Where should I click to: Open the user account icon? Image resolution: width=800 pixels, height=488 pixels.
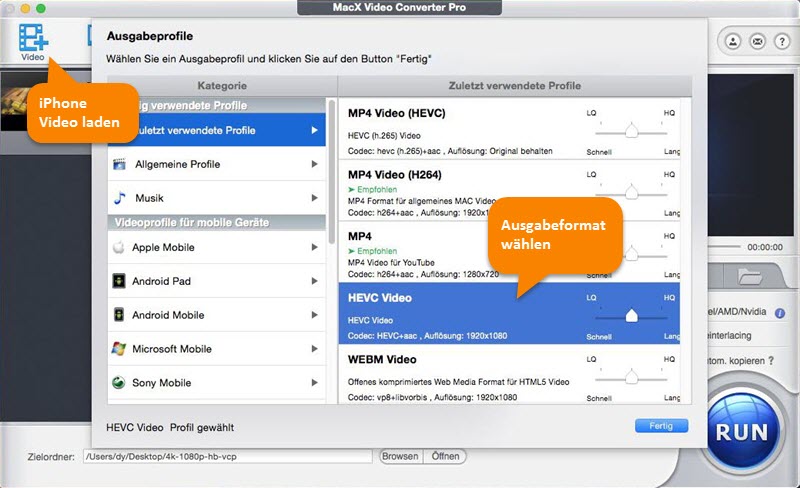tap(733, 41)
